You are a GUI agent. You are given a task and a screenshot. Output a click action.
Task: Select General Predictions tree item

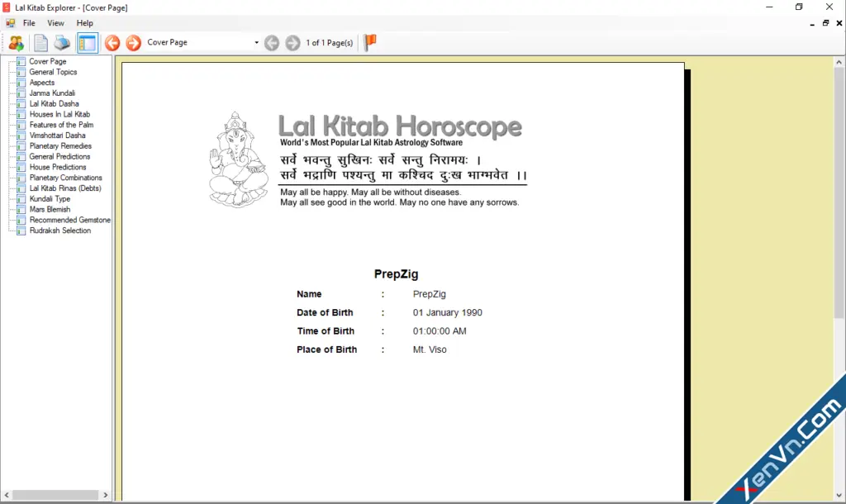(x=59, y=156)
